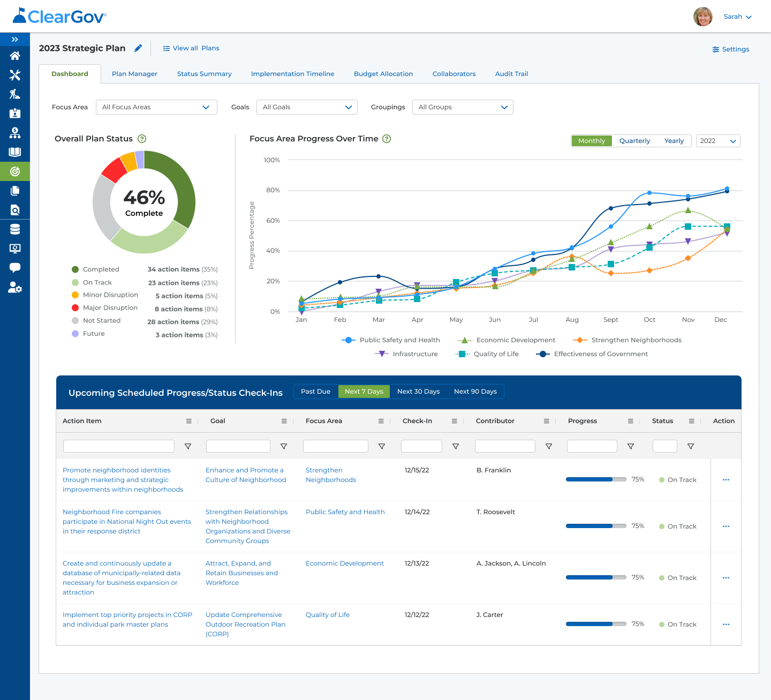Image resolution: width=771 pixels, height=700 pixels.
Task: Open the wrench and screwdriver tools icon
Action: pos(15,75)
